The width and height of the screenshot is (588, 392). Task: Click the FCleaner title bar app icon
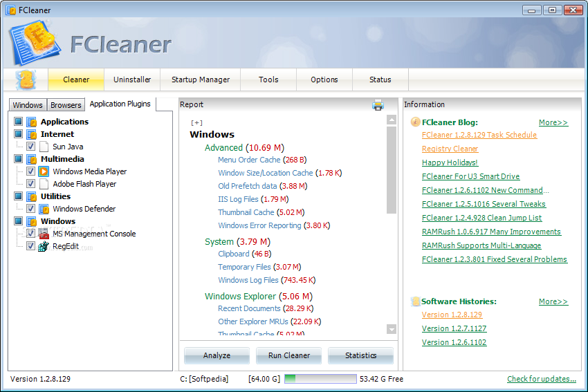pyautogui.click(x=11, y=10)
